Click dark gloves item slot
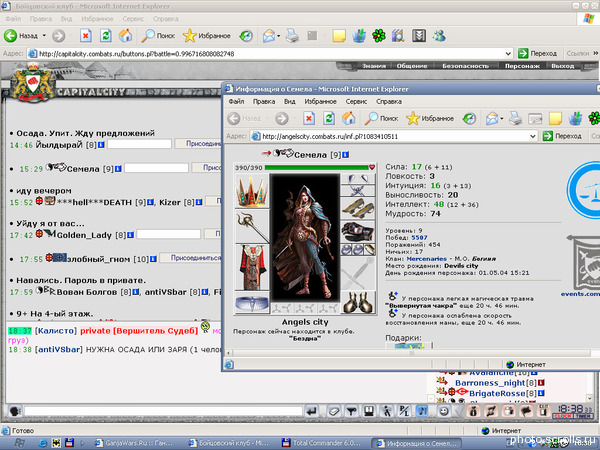The image size is (600, 450). (358, 232)
